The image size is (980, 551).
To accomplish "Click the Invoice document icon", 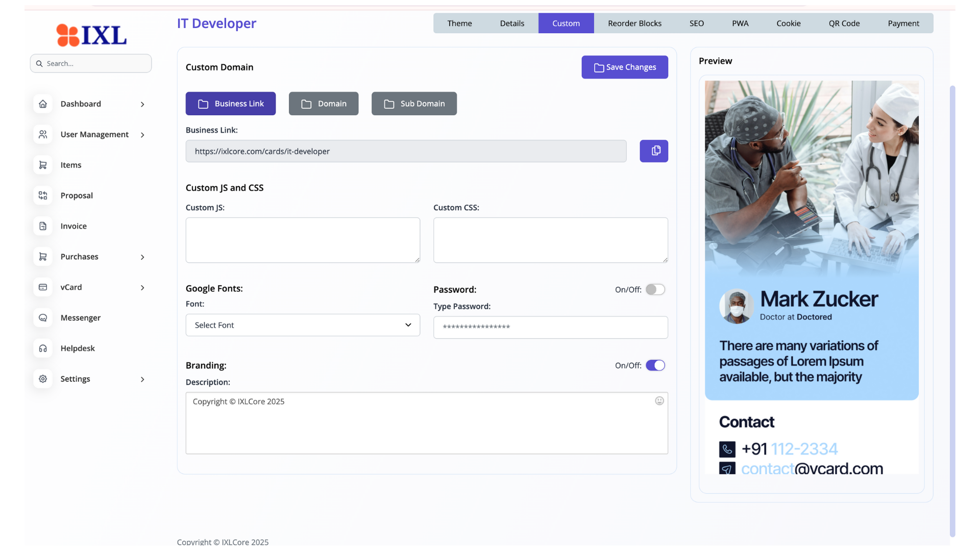I will click(43, 227).
